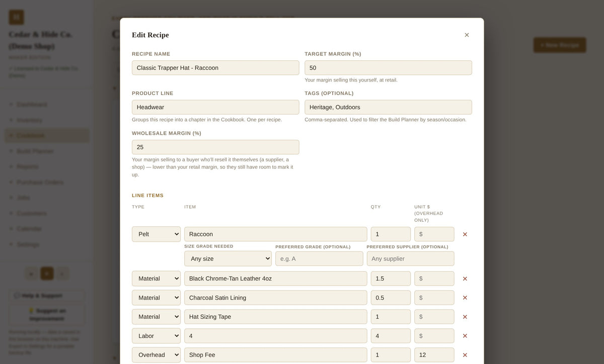Image resolution: width=604 pixels, height=364 pixels.
Task: Edit the Recipe Name field
Action: [215, 68]
